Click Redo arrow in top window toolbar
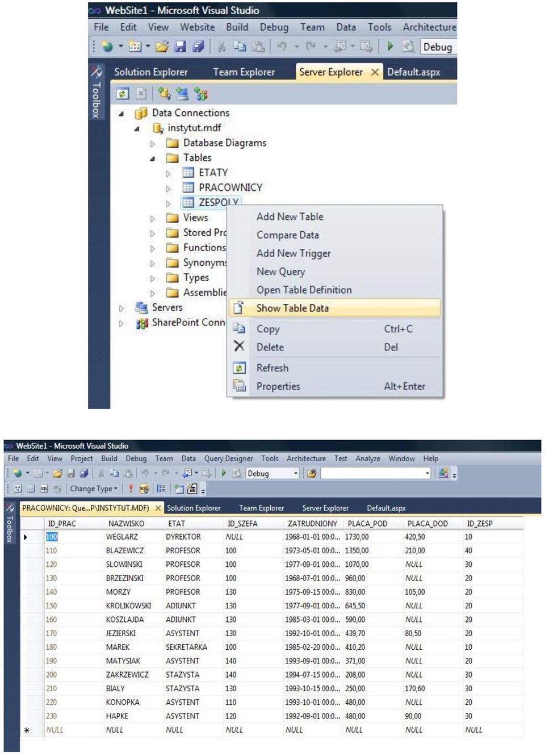 pos(311,47)
